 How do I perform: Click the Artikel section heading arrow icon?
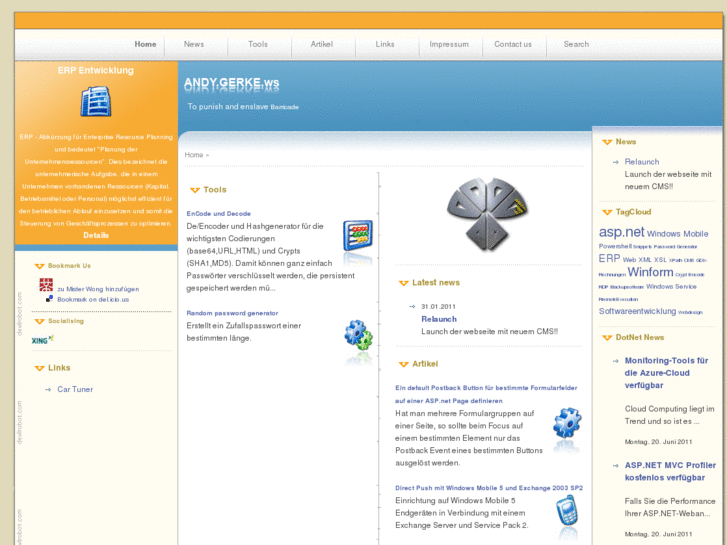(403, 365)
